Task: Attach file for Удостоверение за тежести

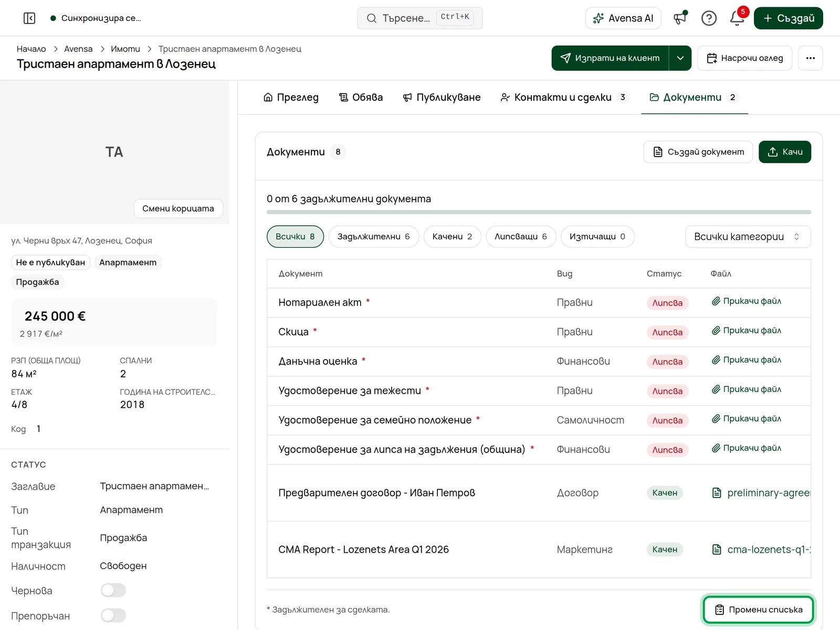Action: tap(747, 390)
